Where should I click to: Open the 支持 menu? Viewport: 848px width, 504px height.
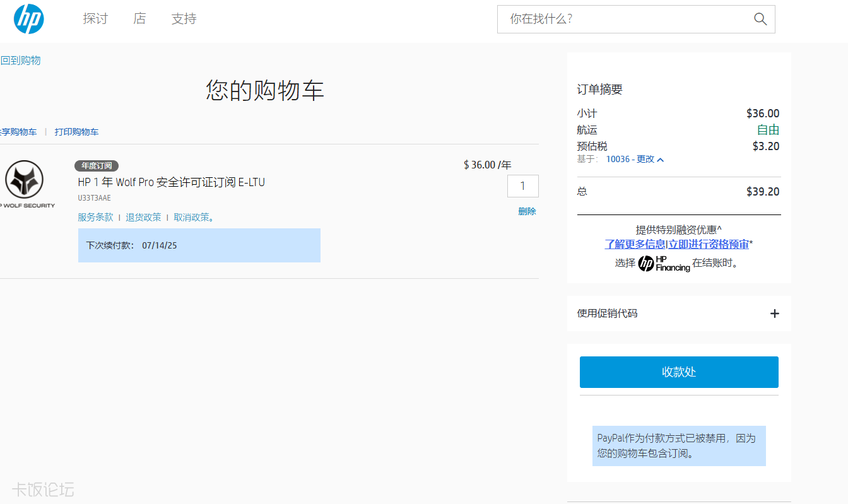pos(184,19)
